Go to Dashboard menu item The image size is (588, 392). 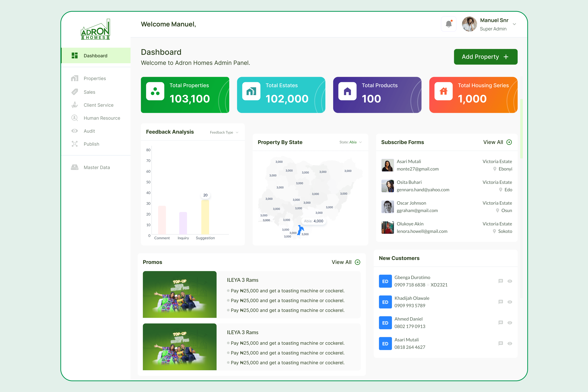click(96, 56)
